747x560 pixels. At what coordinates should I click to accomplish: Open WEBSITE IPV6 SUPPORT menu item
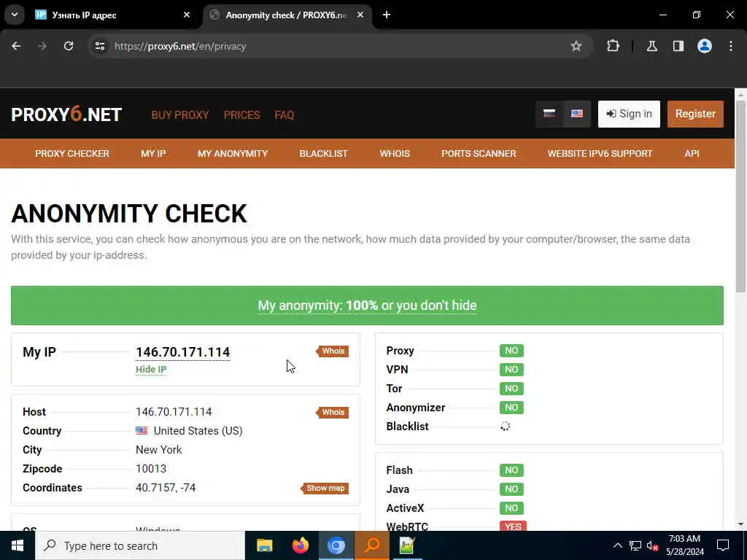(x=600, y=153)
